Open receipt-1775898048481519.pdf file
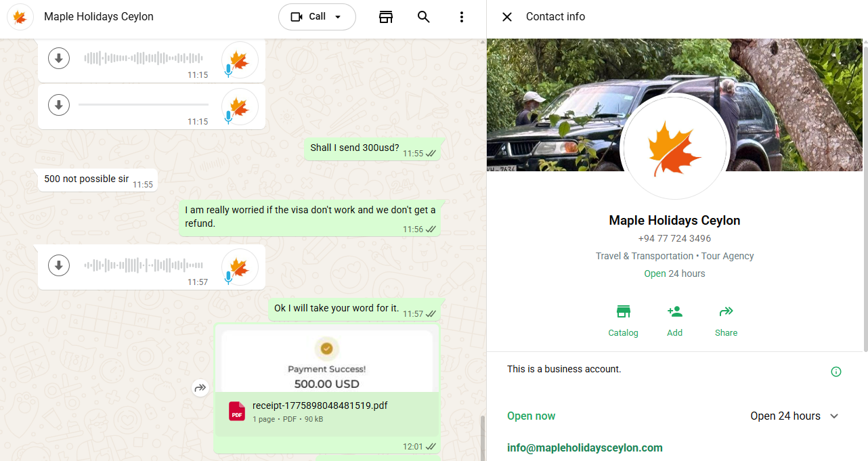 click(x=326, y=412)
